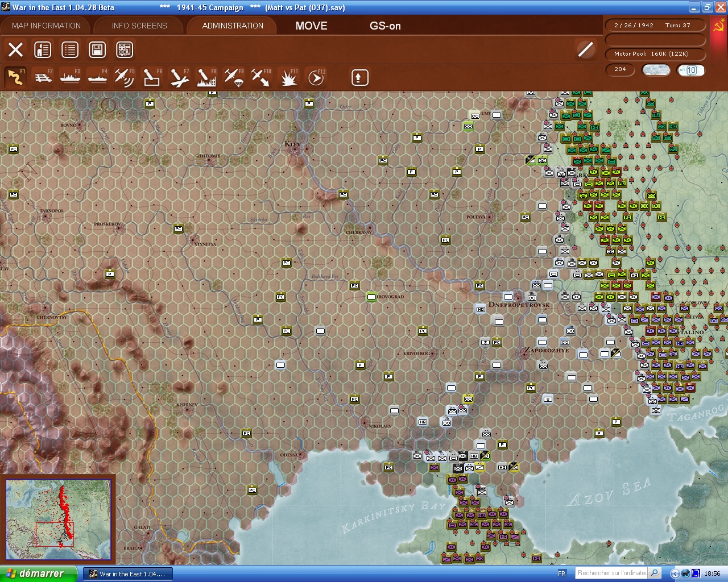
Task: Select the F3 naval transport mode icon
Action: pos(71,77)
